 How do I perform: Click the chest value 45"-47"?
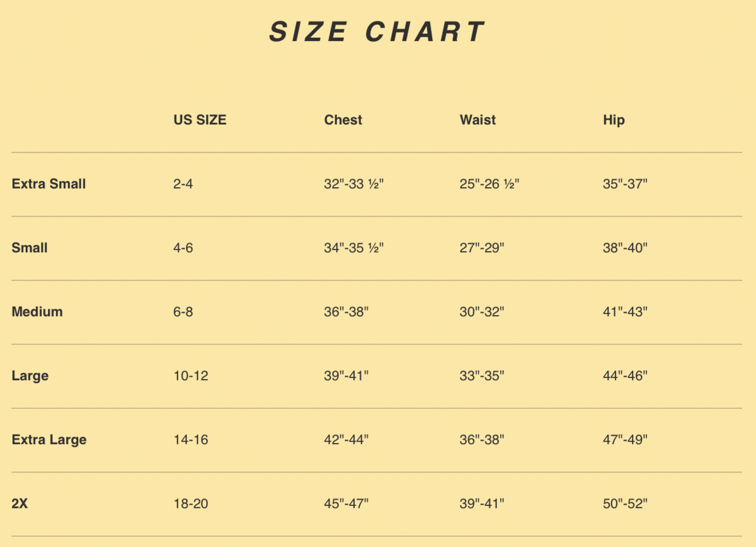click(346, 504)
